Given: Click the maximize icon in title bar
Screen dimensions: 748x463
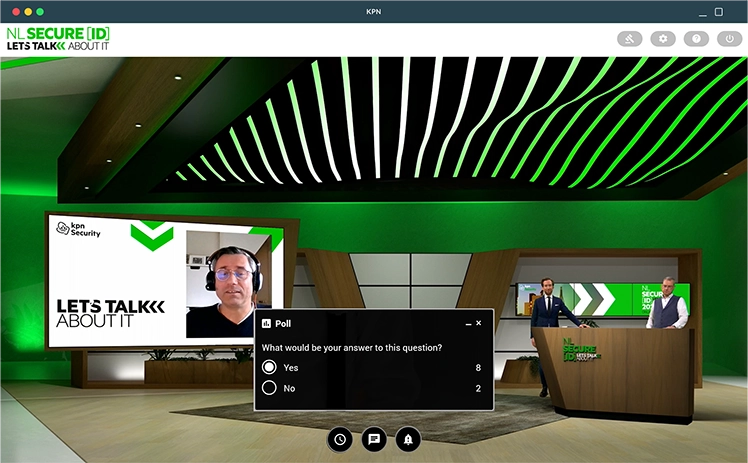Looking at the screenshot, I should coord(718,11).
